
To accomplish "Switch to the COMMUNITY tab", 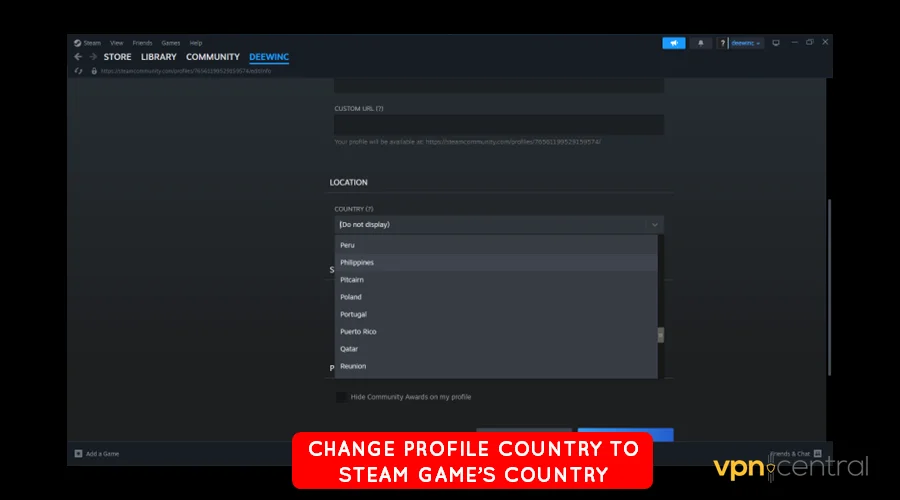I will pyautogui.click(x=212, y=57).
